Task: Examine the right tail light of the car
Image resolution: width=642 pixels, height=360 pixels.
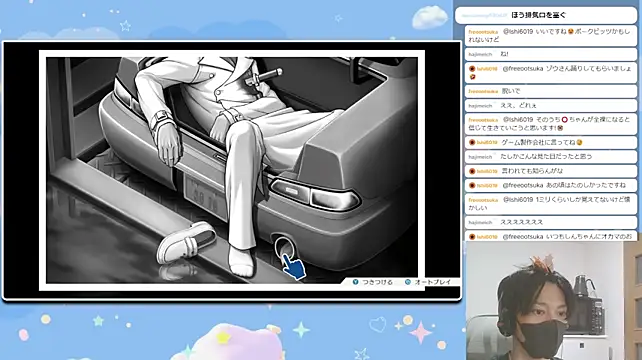Action: pos(316,194)
